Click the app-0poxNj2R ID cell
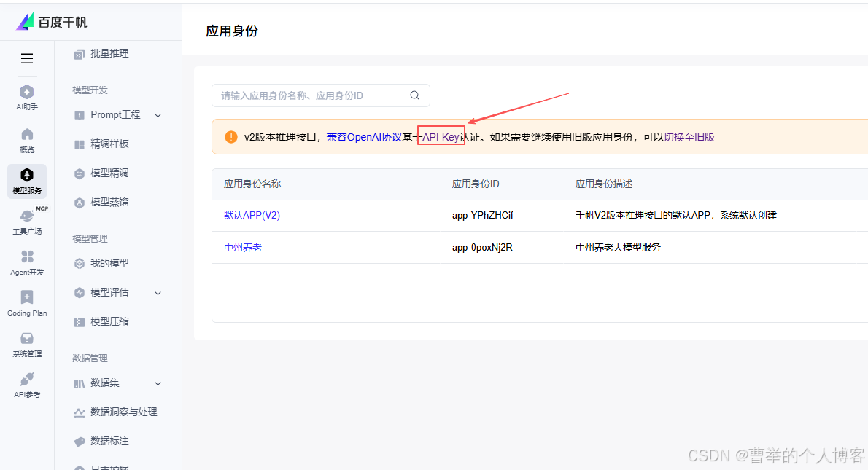 [x=482, y=247]
